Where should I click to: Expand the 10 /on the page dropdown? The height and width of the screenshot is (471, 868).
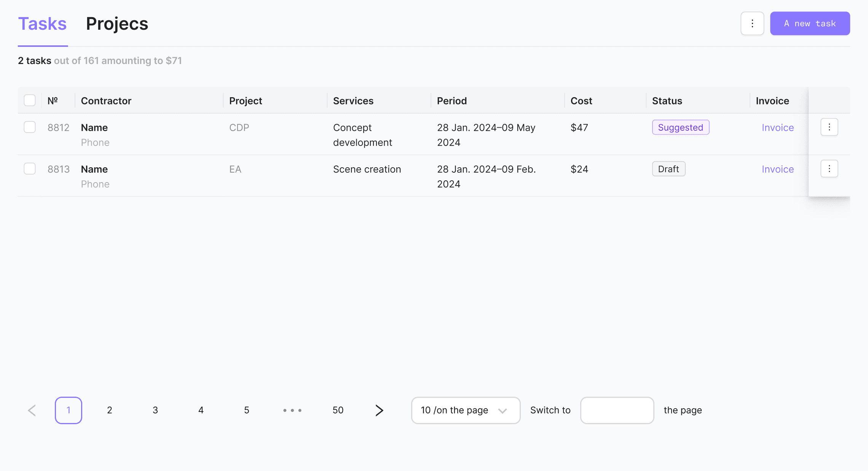[x=465, y=410]
